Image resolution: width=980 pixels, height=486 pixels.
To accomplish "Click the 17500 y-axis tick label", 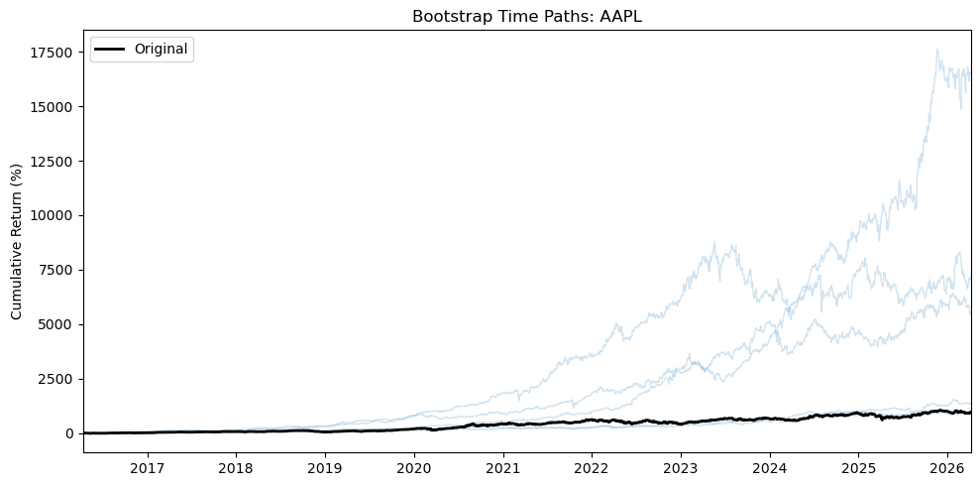I will coord(53,52).
